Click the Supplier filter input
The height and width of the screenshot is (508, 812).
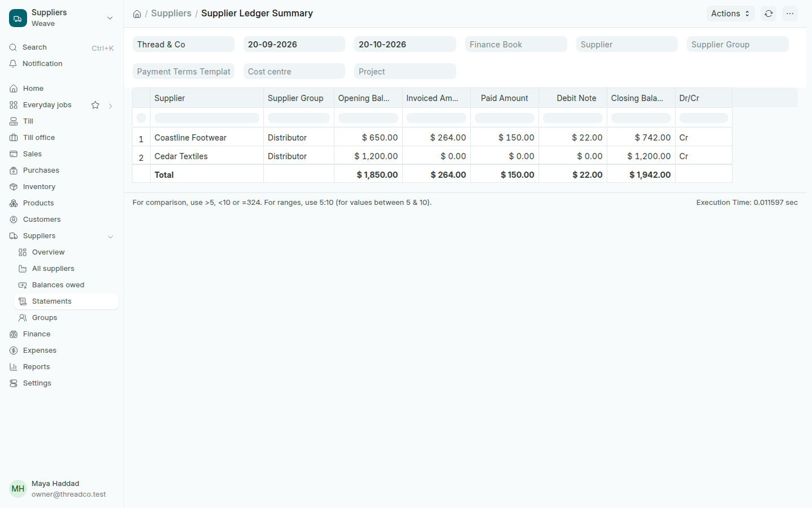(x=626, y=45)
